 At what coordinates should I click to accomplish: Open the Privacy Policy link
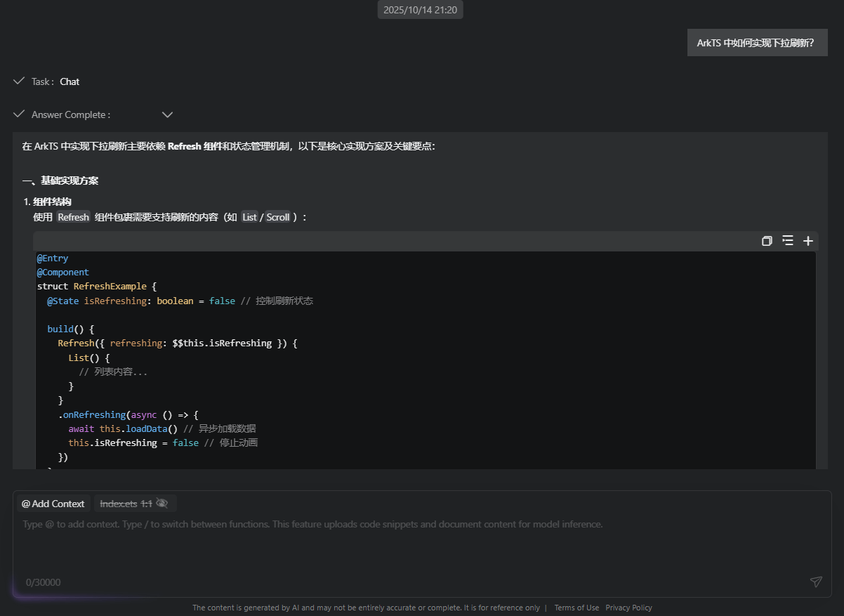coord(628,608)
